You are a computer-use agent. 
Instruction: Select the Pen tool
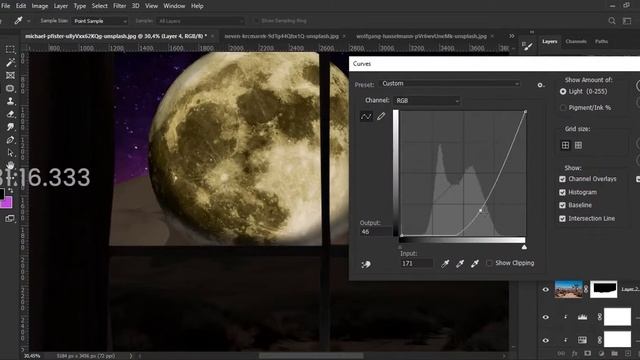pos(10,140)
